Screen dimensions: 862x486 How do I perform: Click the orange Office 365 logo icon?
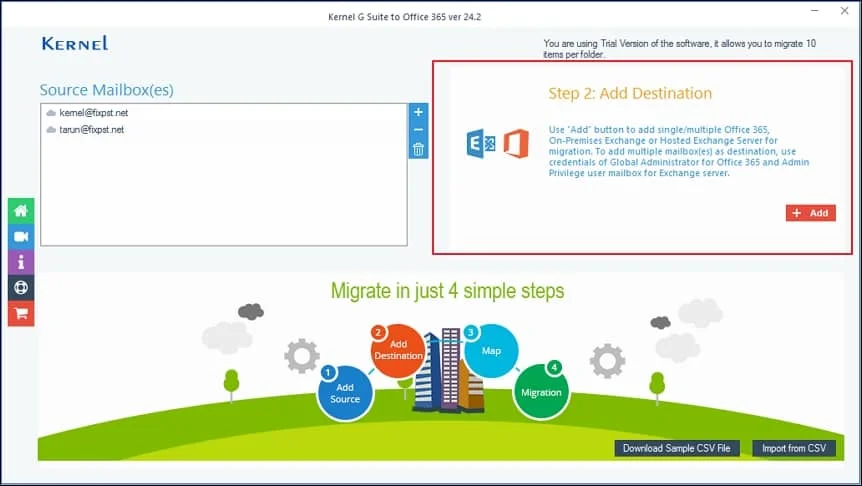point(516,143)
